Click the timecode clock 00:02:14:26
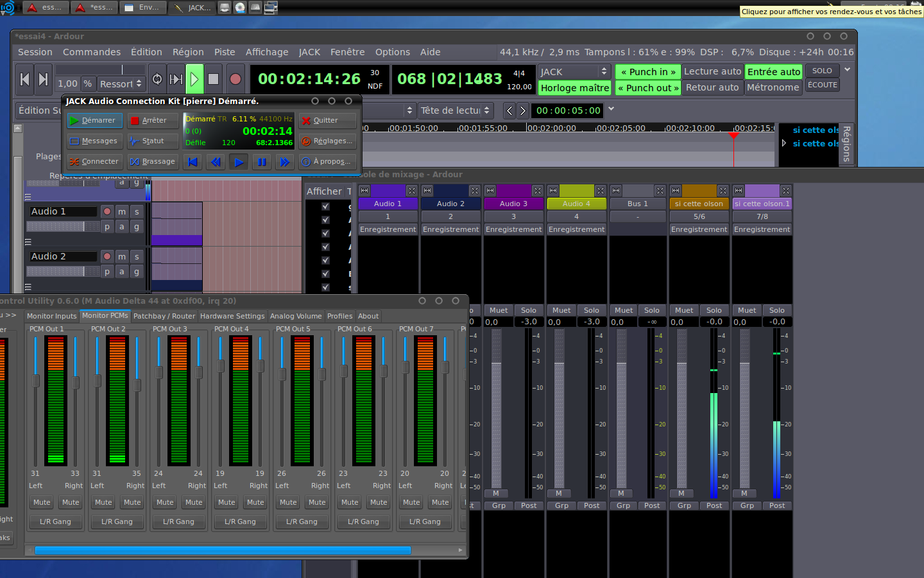Viewport: 924px width, 578px height. coord(309,79)
